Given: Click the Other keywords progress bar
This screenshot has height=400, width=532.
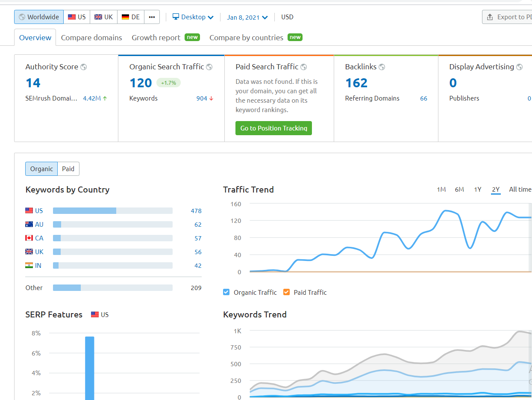Looking at the screenshot, I should pos(113,288).
